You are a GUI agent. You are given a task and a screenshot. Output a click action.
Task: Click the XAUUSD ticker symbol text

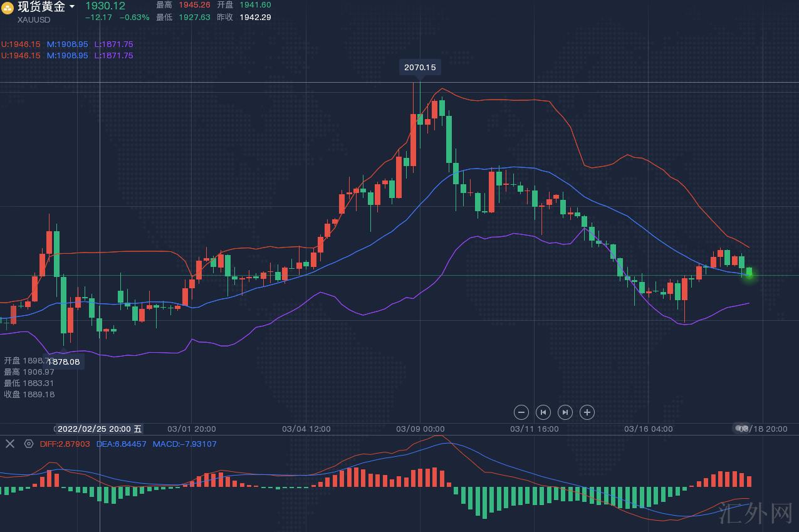[x=34, y=20]
